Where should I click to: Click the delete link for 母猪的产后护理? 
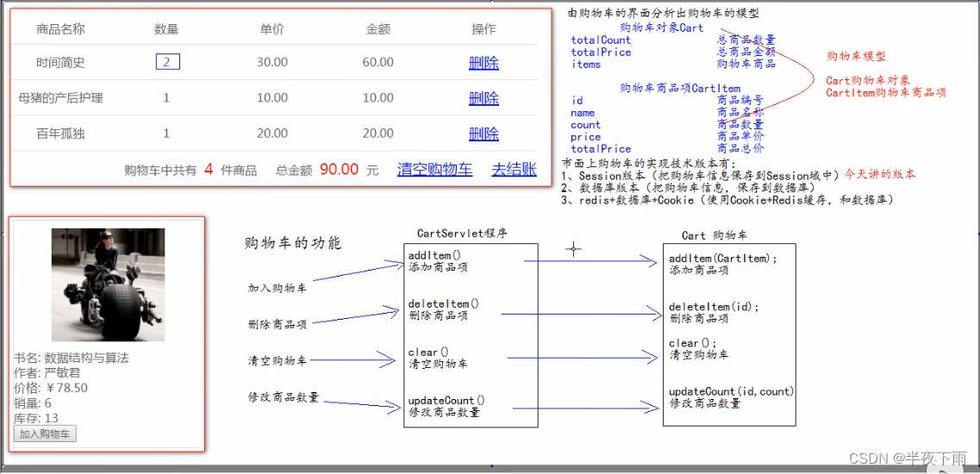click(x=484, y=98)
